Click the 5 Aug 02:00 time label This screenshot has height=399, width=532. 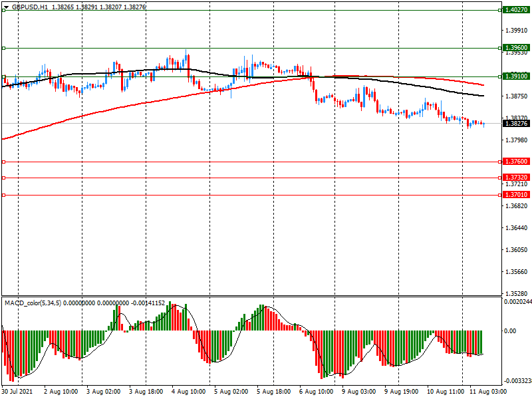pyautogui.click(x=231, y=391)
